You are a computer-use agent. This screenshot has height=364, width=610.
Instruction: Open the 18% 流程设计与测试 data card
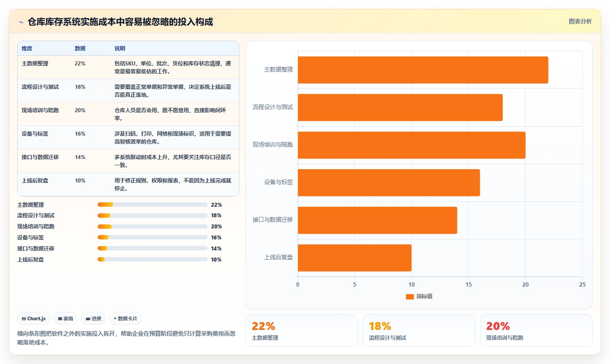pyautogui.click(x=419, y=330)
